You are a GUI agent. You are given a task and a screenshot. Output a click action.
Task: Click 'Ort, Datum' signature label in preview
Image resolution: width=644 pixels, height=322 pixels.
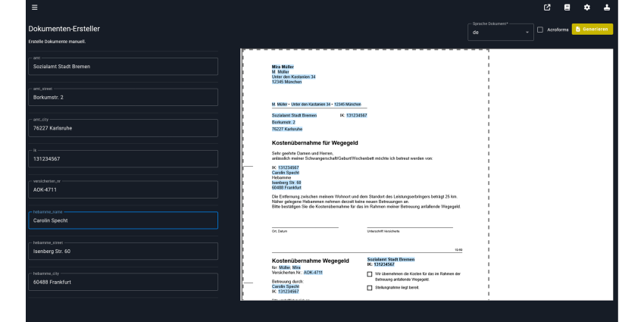pyautogui.click(x=280, y=231)
